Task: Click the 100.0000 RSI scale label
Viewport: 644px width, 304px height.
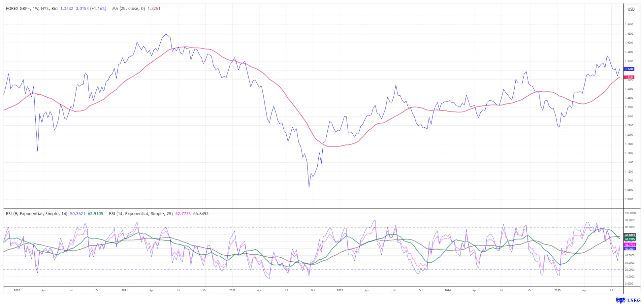Action: coord(630,213)
